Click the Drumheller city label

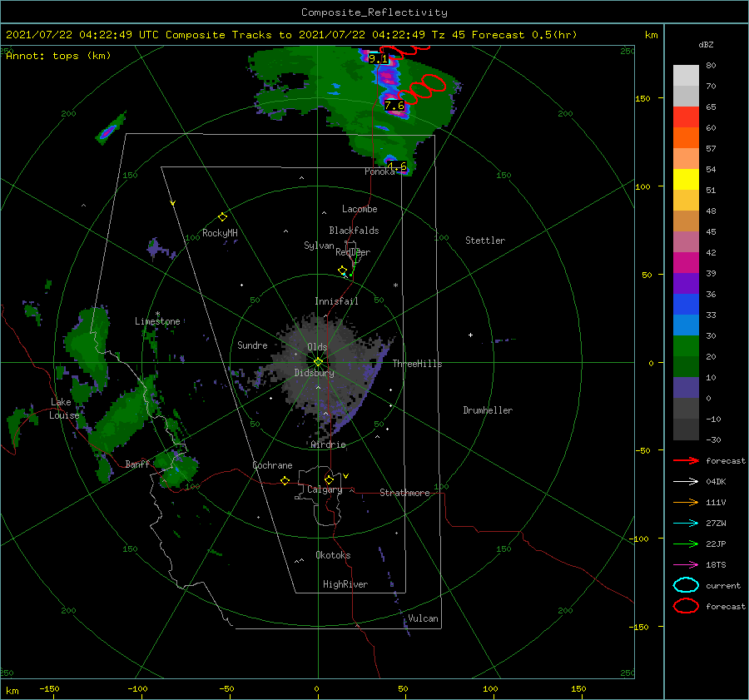point(488,410)
